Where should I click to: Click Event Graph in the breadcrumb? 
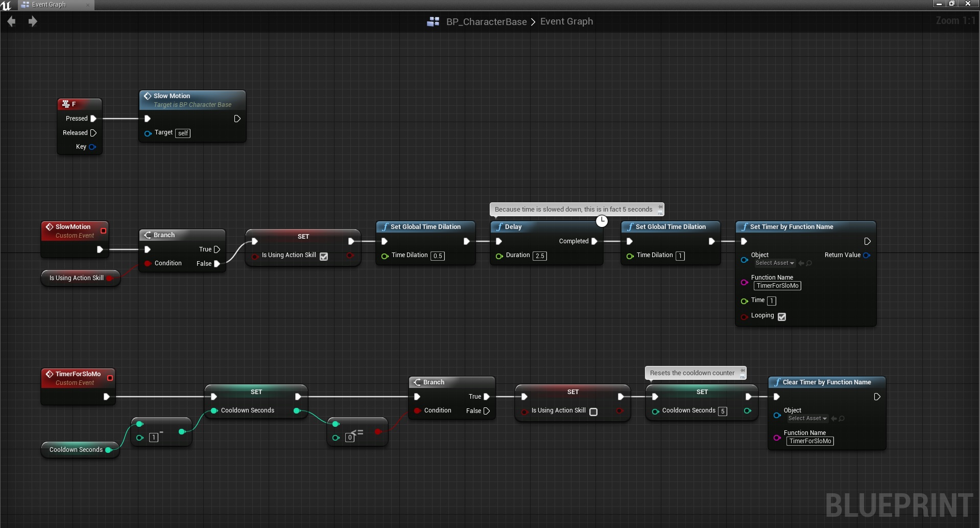(x=566, y=21)
